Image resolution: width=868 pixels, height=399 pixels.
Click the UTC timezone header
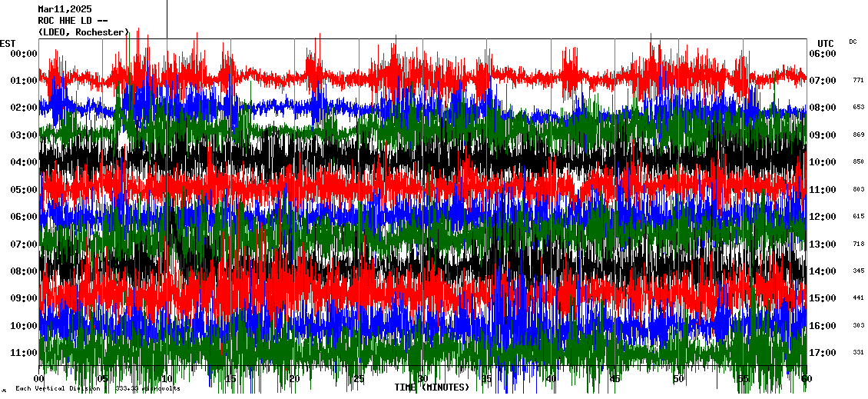826,43
